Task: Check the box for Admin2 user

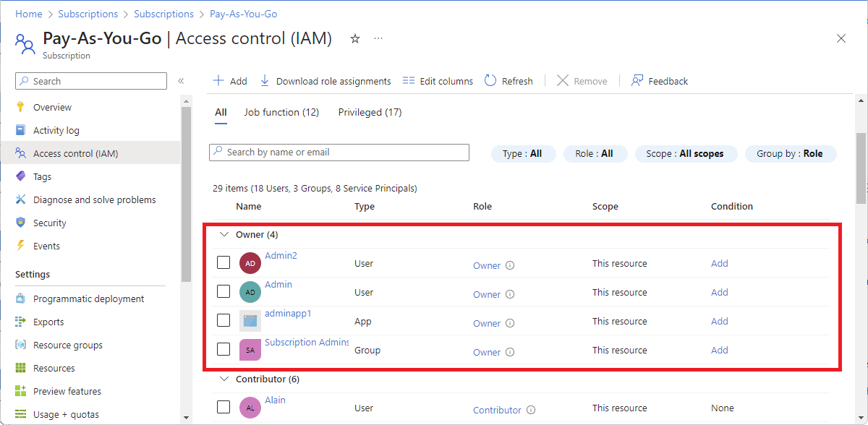Action: (x=224, y=262)
